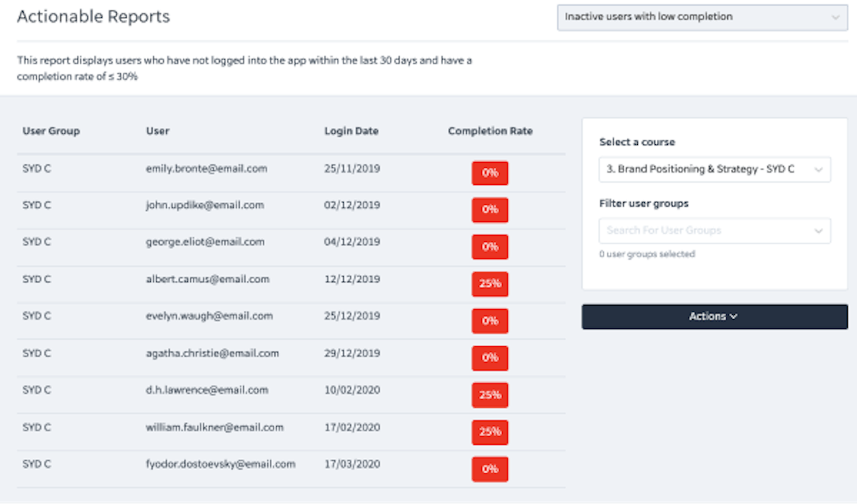The height and width of the screenshot is (504, 857).
Task: Click the 25% badge for d.h.lawrence
Action: point(490,395)
